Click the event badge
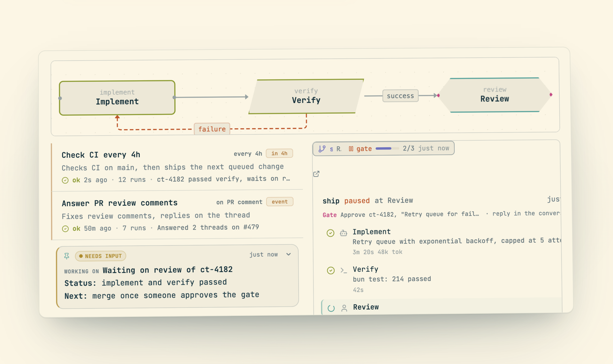The width and height of the screenshot is (613, 364). pyautogui.click(x=280, y=202)
